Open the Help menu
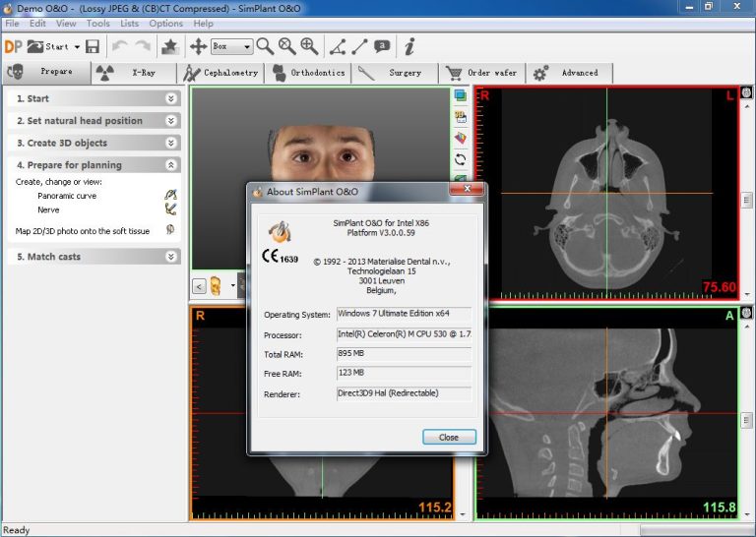Image resolution: width=756 pixels, height=537 pixels. coord(203,24)
